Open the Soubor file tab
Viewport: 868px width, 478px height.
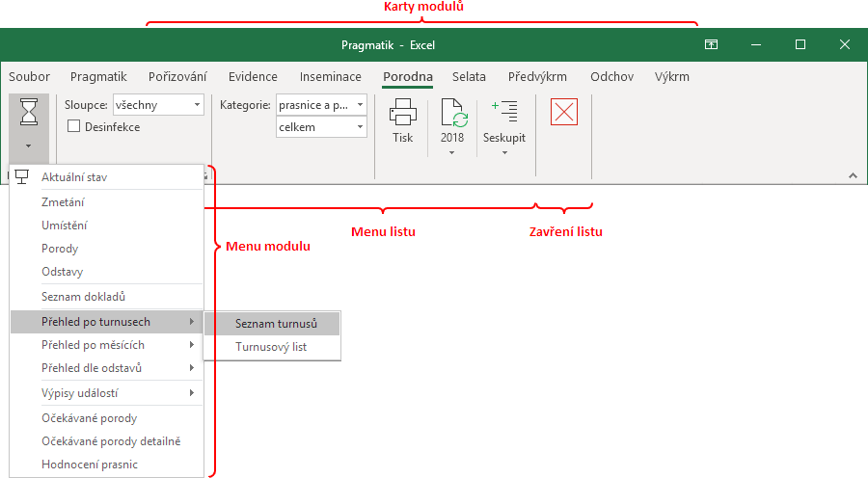point(29,77)
